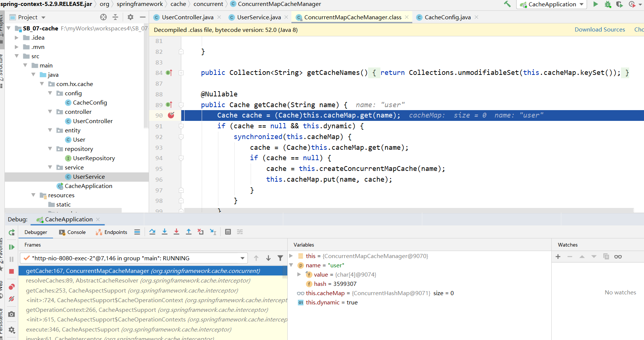Collapse the repository package
Viewport: 644px width, 340px height.
pos(50,149)
